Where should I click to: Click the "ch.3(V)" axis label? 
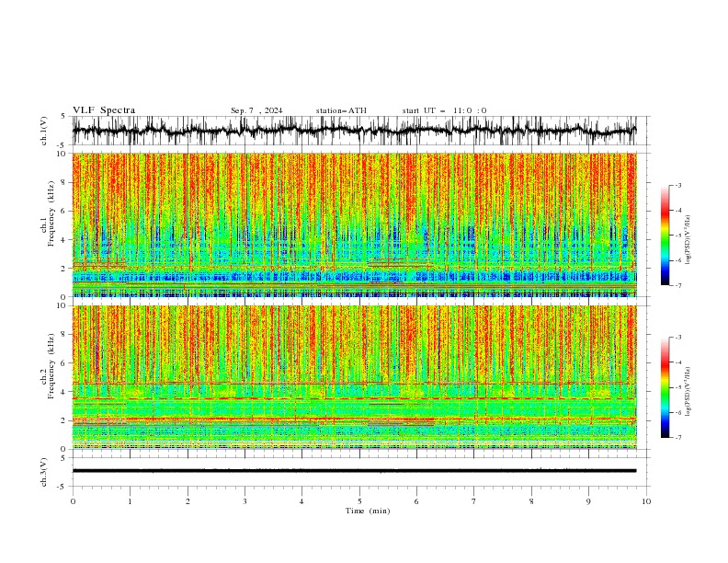(x=44, y=472)
